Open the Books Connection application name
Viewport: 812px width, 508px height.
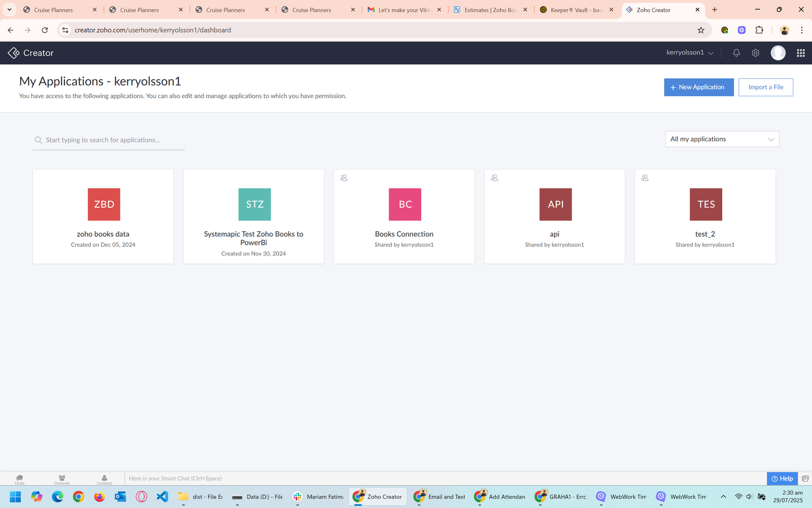tap(404, 234)
